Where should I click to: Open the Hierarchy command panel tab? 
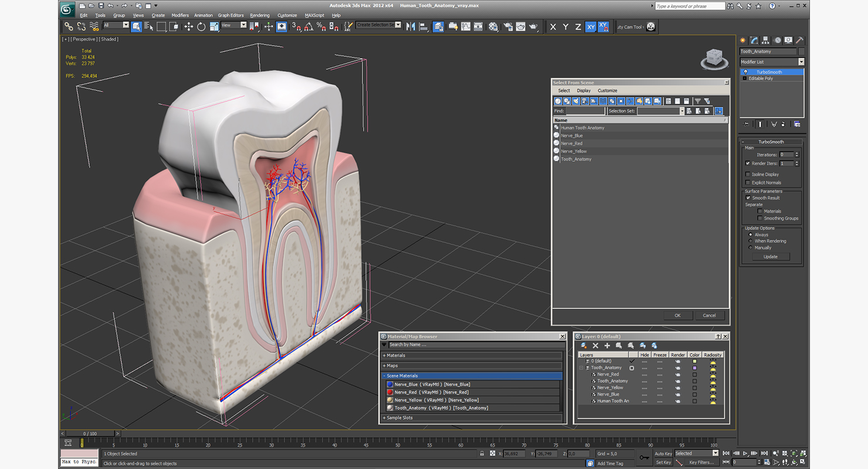click(x=766, y=40)
